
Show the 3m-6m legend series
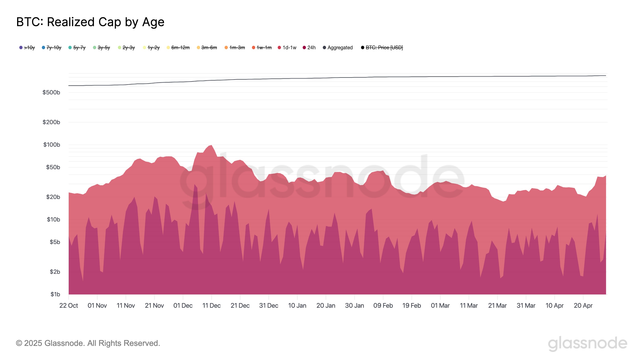click(x=207, y=47)
